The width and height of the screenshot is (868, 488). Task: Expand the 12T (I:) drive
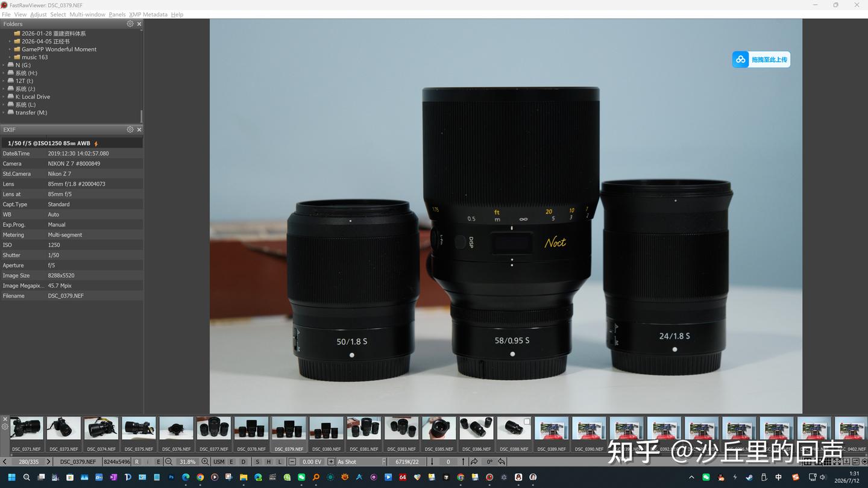[4, 81]
